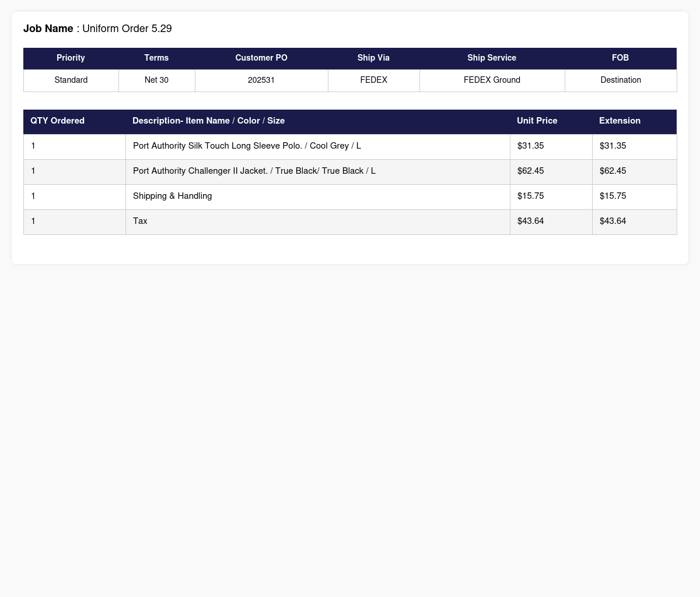Select the Shipping & Handling row
700x597 pixels.
(x=350, y=196)
